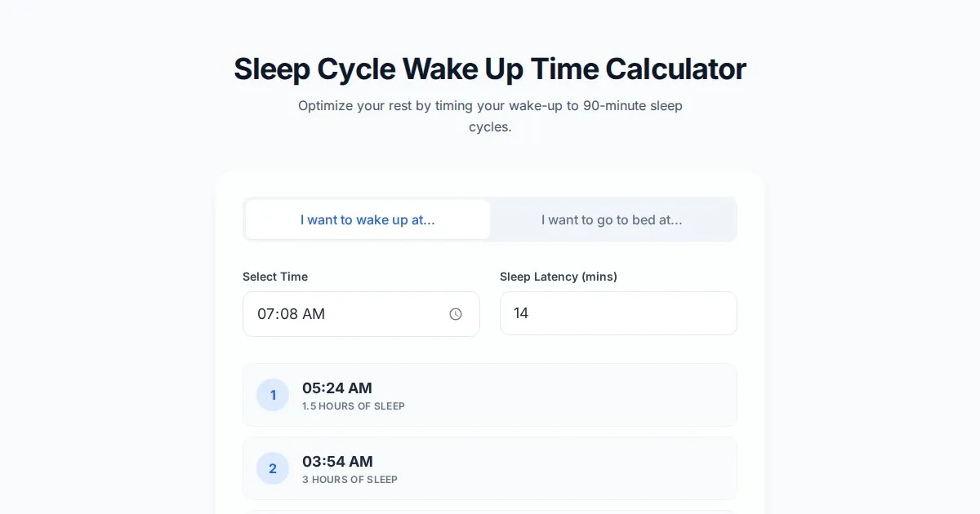Click the "Sleep Latency (mins)" label

[x=559, y=277]
